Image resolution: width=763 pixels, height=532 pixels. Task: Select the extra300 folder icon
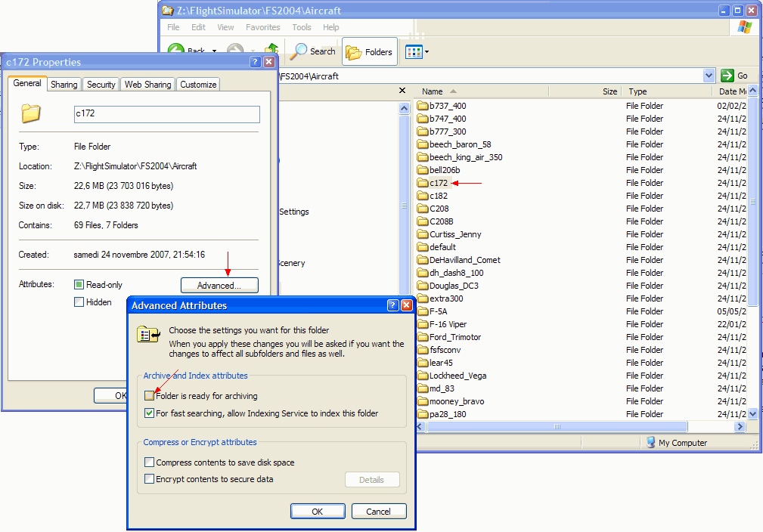click(423, 298)
